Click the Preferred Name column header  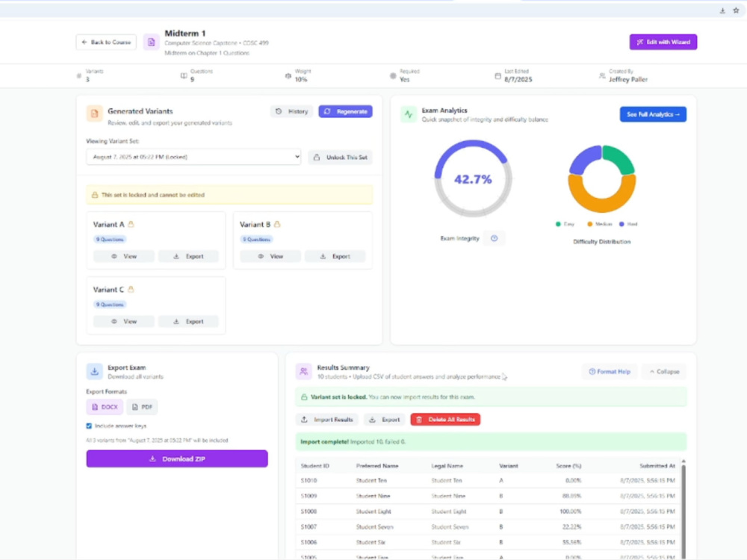(377, 466)
